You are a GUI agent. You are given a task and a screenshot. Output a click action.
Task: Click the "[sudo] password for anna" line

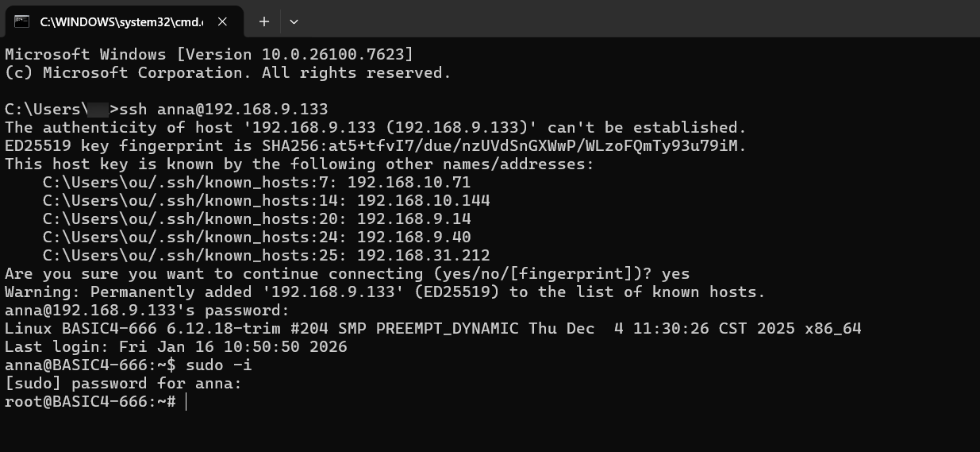[x=123, y=384]
